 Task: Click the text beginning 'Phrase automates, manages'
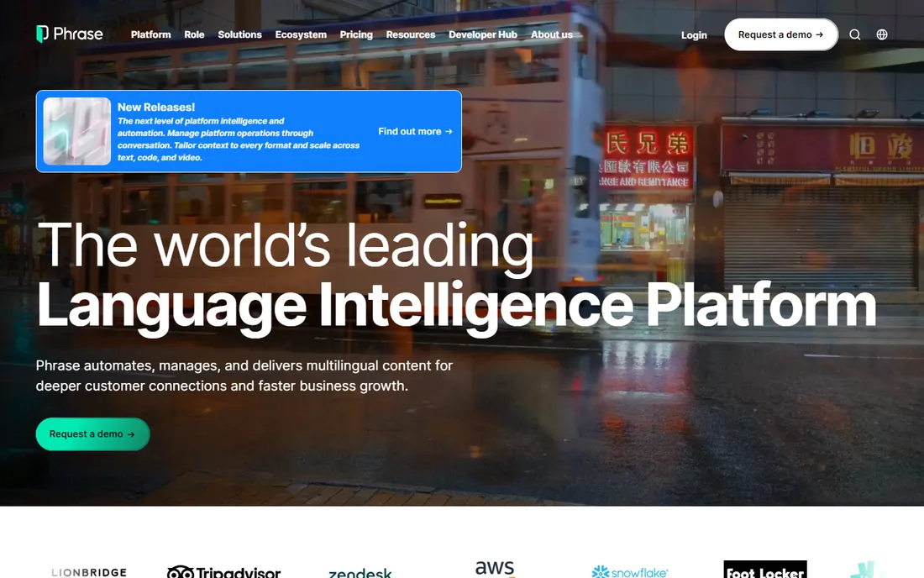(x=244, y=376)
